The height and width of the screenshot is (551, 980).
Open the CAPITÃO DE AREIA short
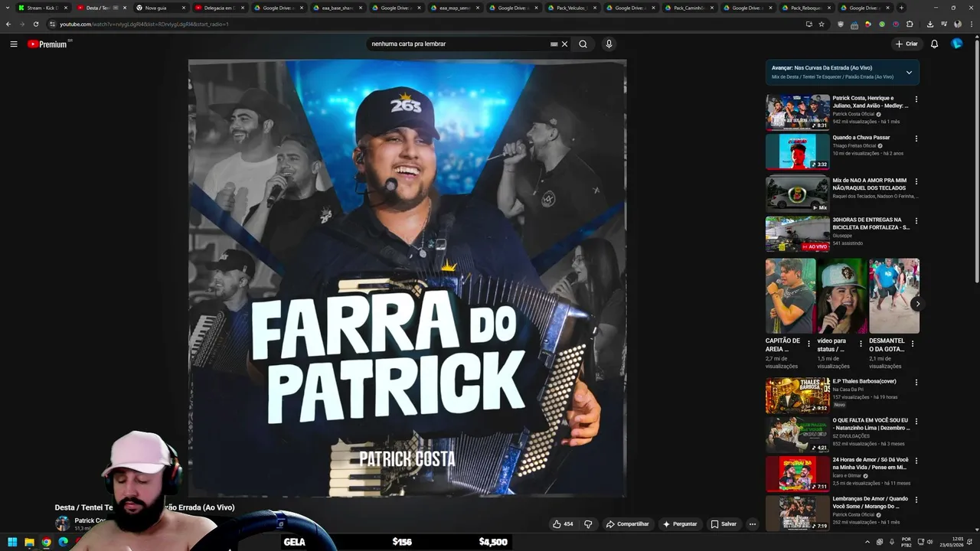point(791,295)
